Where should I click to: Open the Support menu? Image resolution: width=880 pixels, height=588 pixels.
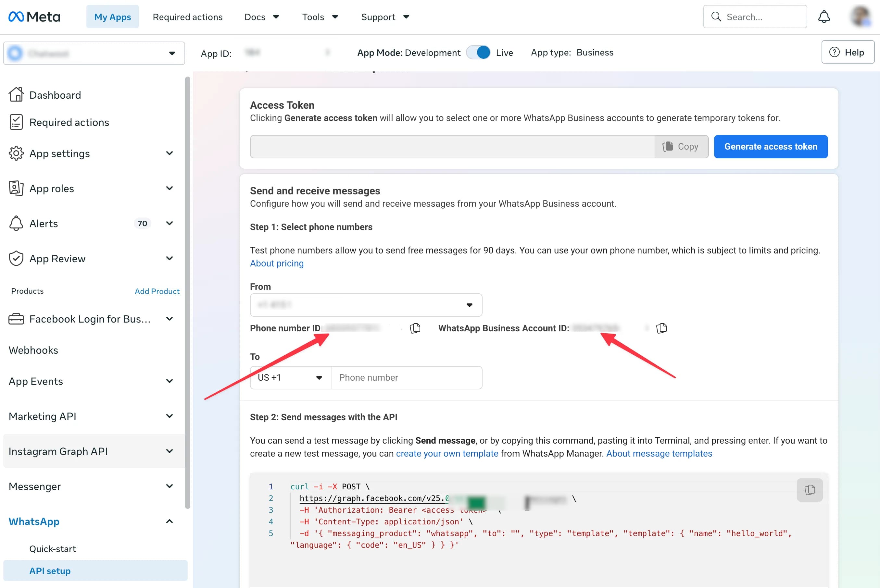[385, 17]
